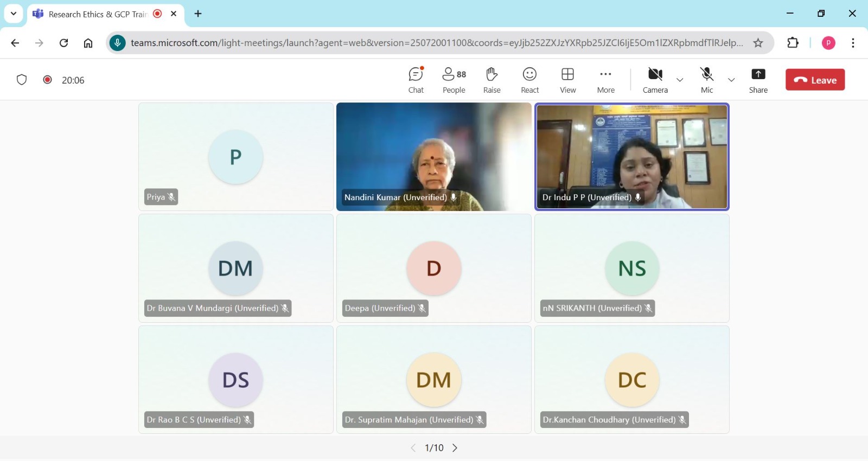868x461 pixels.
Task: Bookmark this page with star icon
Action: pyautogui.click(x=758, y=43)
